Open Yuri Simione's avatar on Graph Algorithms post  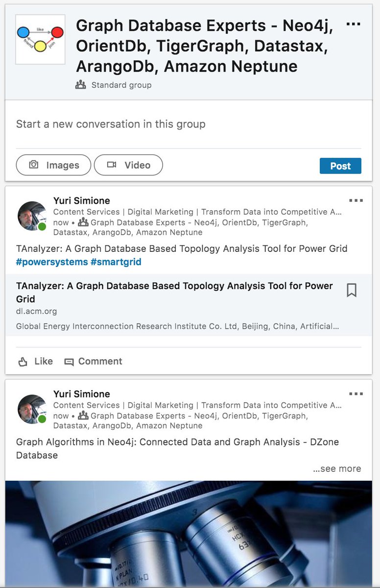(32, 409)
